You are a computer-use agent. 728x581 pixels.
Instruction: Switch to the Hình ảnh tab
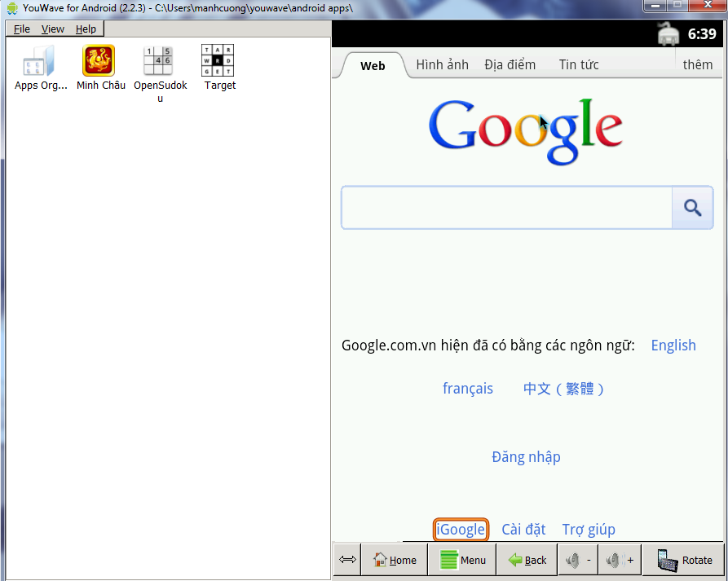point(442,64)
